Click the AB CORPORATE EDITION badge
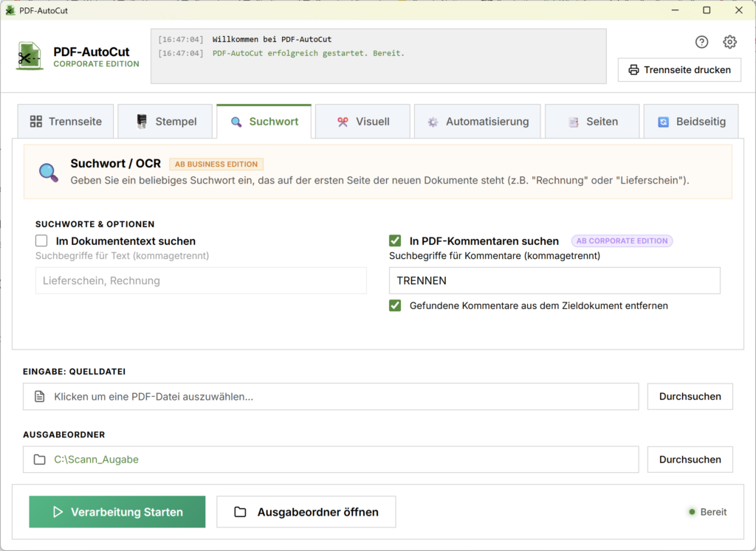Image resolution: width=756 pixels, height=551 pixels. 622,240
